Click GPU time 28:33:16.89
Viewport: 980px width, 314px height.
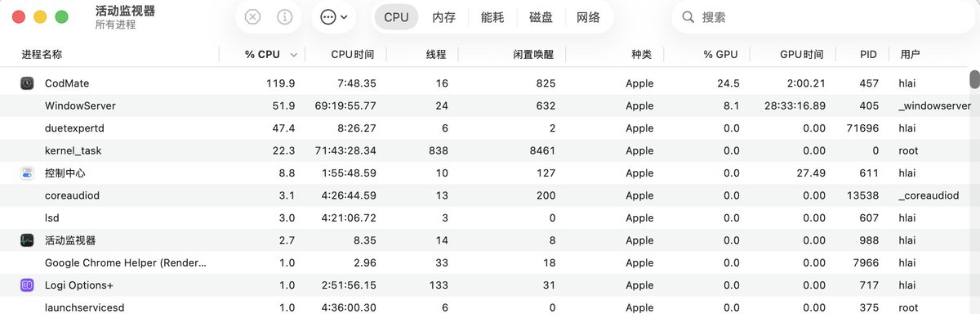point(795,106)
